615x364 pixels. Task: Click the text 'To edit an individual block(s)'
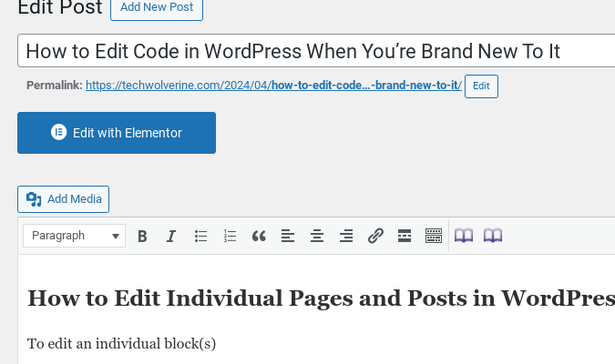click(121, 344)
